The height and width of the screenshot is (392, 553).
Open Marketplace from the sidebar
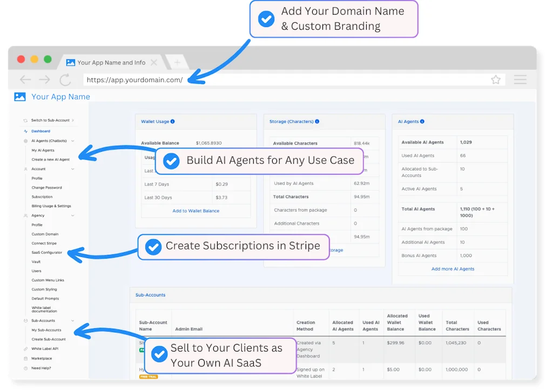[42, 359]
